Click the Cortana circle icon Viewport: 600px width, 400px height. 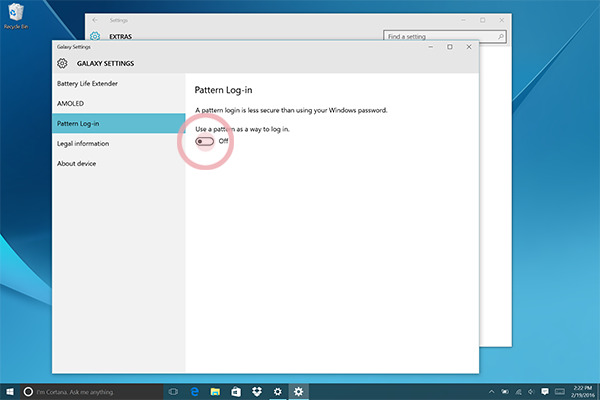point(28,392)
